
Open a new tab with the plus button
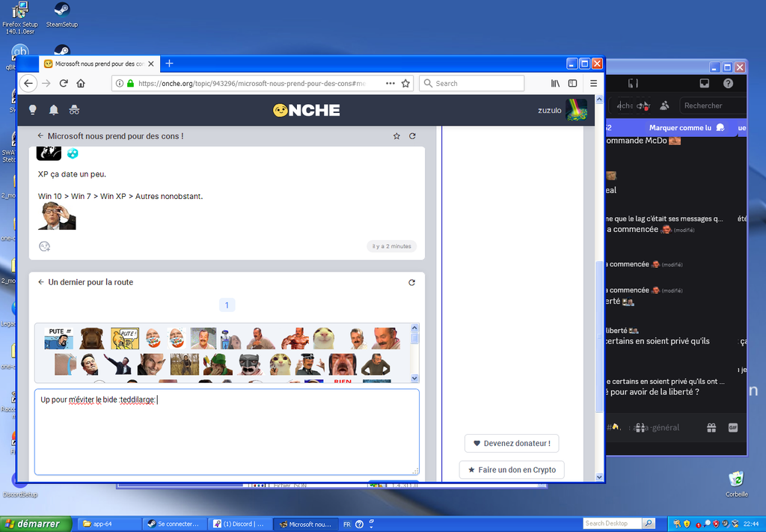tap(169, 64)
